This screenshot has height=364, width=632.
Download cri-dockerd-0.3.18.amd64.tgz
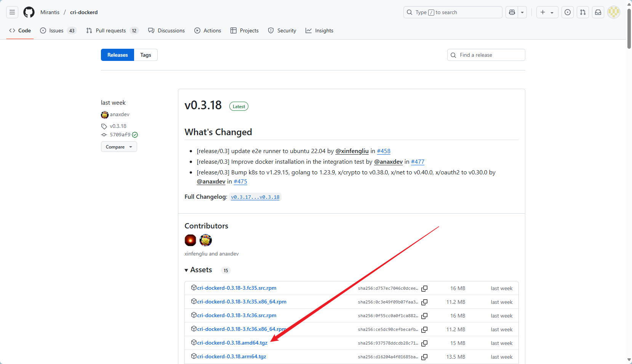[x=232, y=343]
